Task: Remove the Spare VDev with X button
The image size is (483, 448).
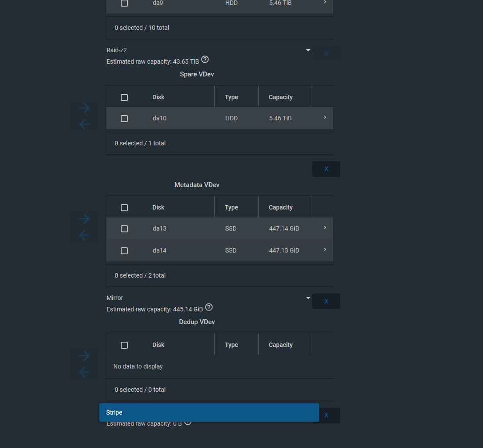Action: (326, 169)
